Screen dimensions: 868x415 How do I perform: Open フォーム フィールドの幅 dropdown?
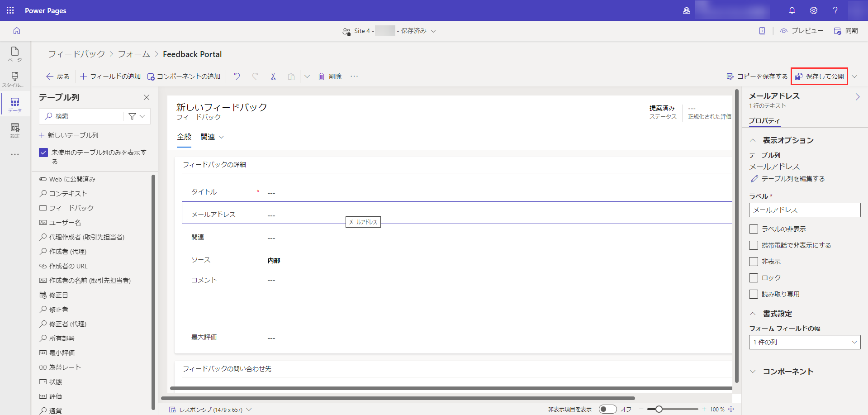(x=805, y=342)
